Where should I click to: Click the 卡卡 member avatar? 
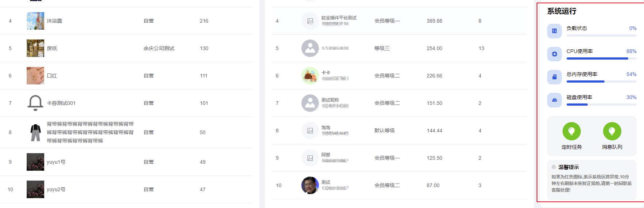point(310,76)
